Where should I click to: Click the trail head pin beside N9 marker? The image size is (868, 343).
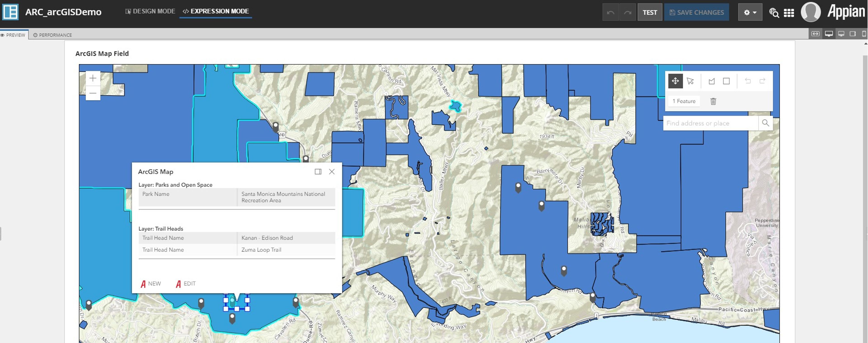click(276, 127)
